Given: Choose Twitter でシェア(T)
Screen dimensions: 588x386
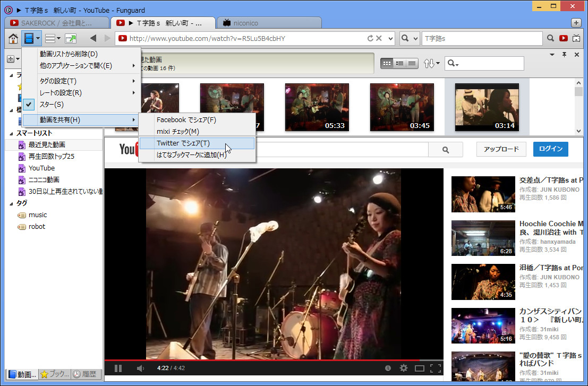Looking at the screenshot, I should pyautogui.click(x=197, y=143).
